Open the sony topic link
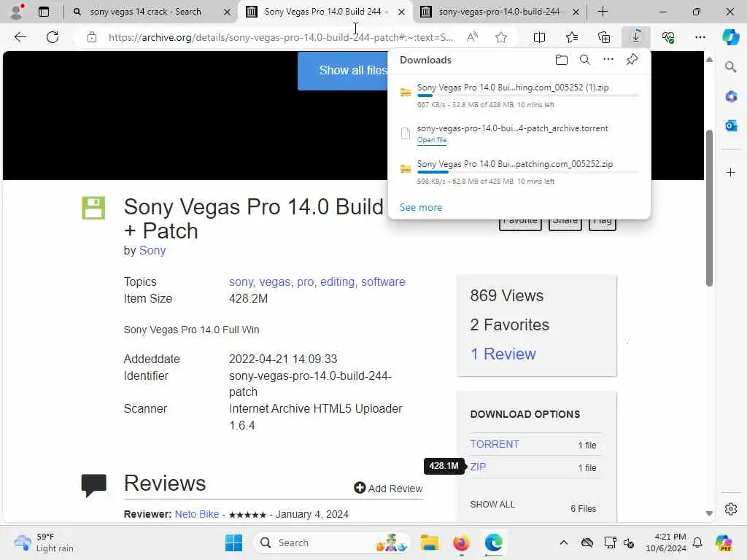This screenshot has width=747, height=560. (x=241, y=282)
